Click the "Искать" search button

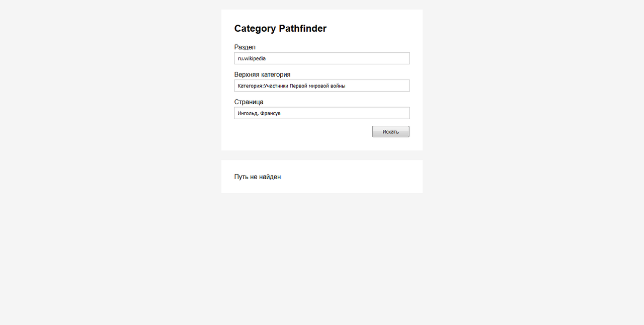pyautogui.click(x=390, y=132)
